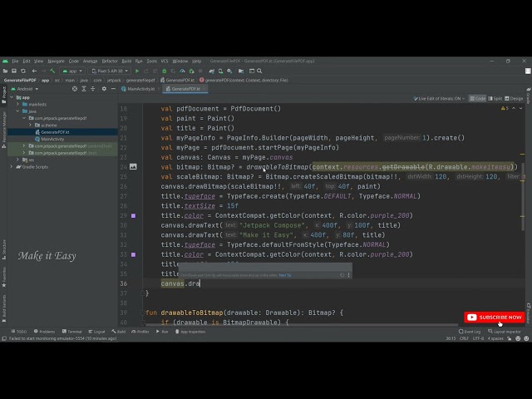Click the Next Tip link in popup

tap(285, 275)
